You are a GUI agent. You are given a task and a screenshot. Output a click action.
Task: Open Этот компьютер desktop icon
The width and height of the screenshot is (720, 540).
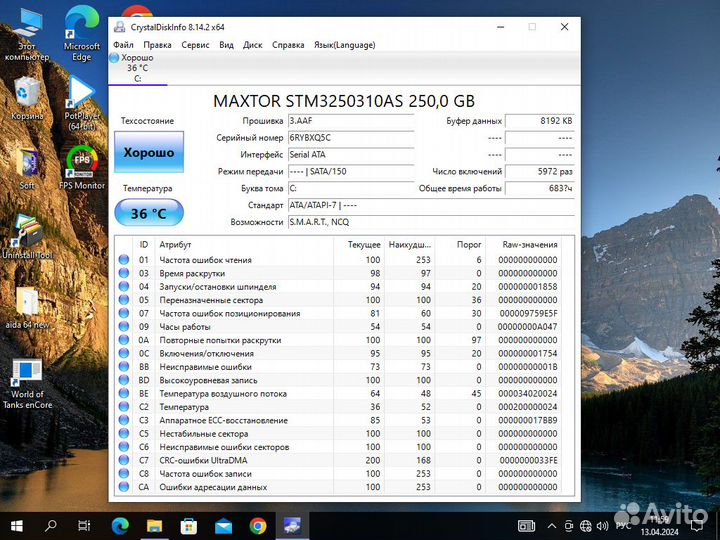pyautogui.click(x=27, y=33)
